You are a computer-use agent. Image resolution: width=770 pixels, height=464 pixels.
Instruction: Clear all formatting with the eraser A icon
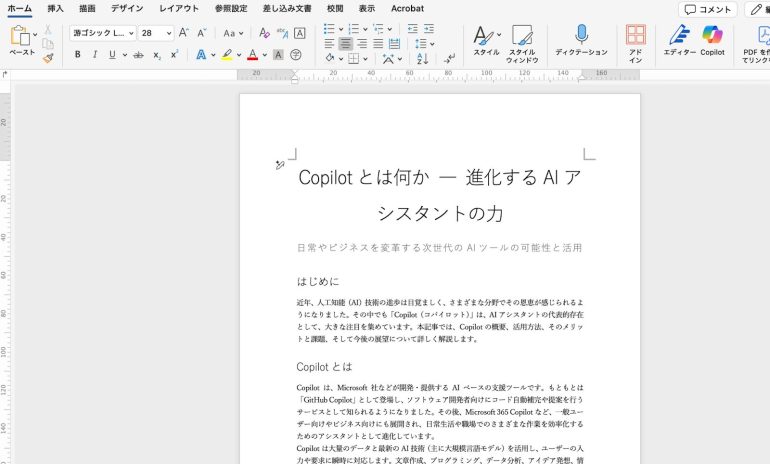pos(264,33)
